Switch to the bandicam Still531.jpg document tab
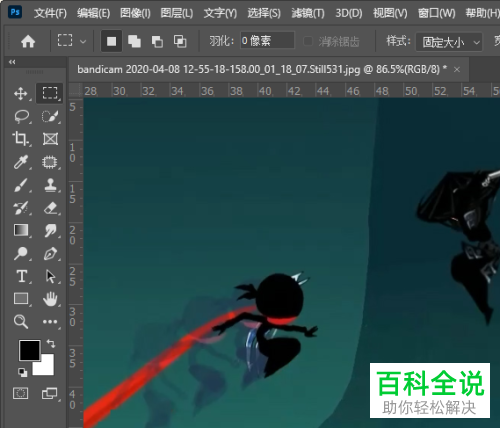This screenshot has width=500, height=428. (262, 70)
